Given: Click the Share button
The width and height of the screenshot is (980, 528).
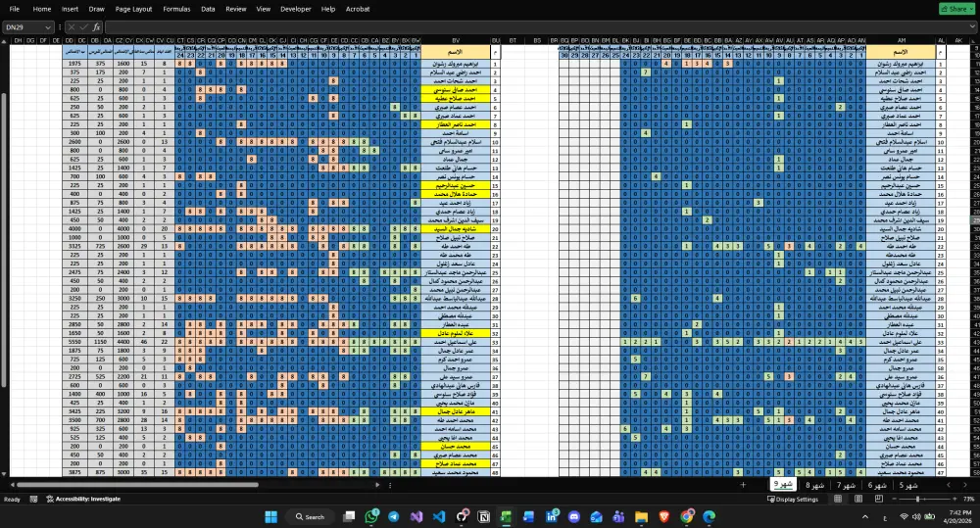Looking at the screenshot, I should click(x=956, y=9).
